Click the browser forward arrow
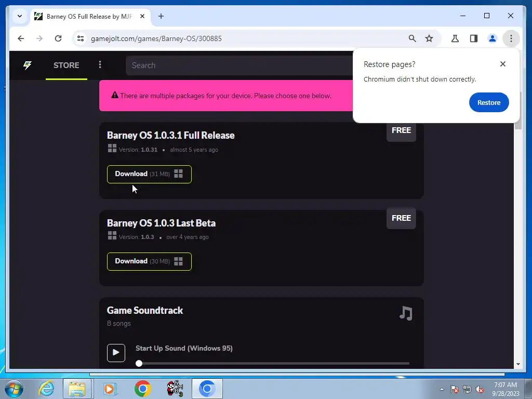The height and width of the screenshot is (399, 532). click(39, 38)
